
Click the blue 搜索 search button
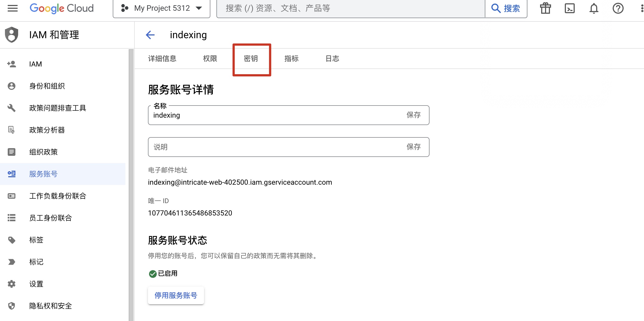click(506, 8)
